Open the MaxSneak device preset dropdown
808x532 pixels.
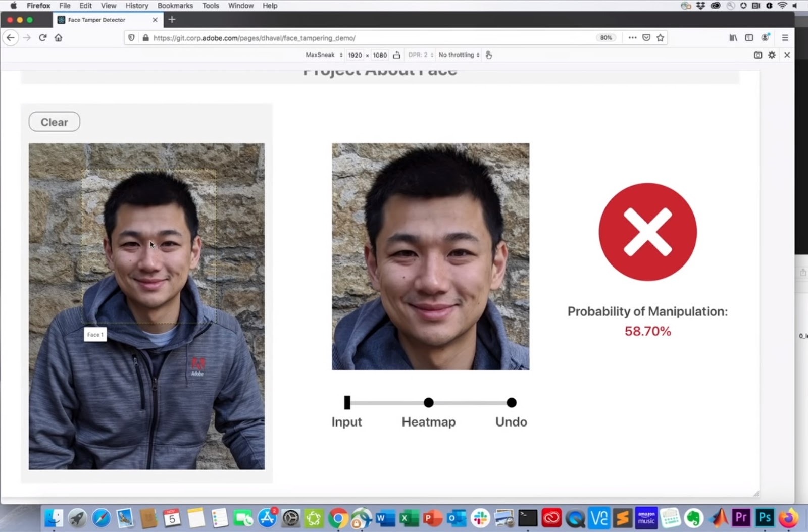point(323,55)
